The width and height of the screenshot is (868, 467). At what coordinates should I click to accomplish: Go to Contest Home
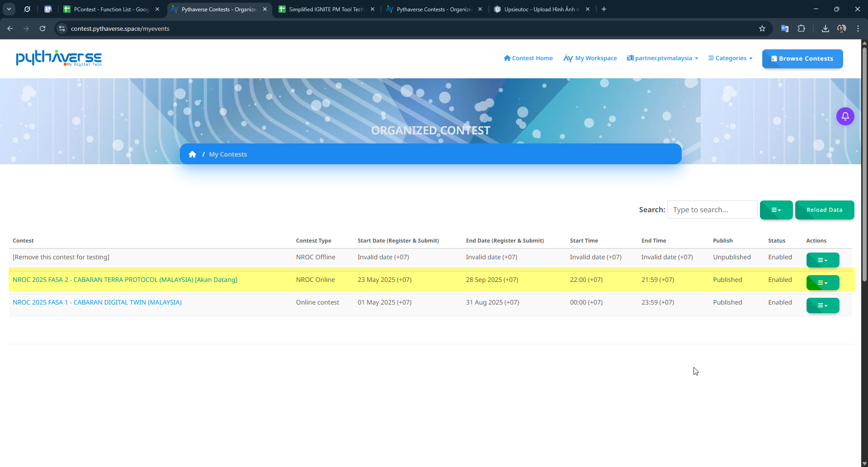click(528, 58)
